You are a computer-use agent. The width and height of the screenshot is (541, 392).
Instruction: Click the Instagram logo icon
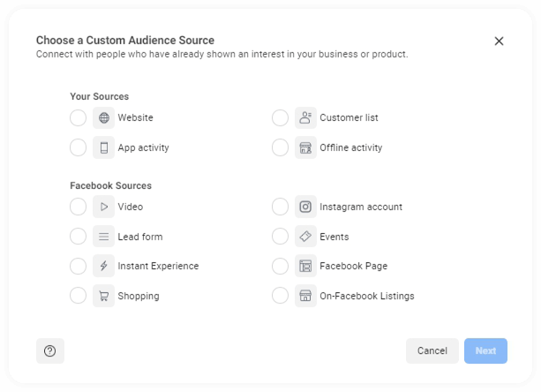305,207
